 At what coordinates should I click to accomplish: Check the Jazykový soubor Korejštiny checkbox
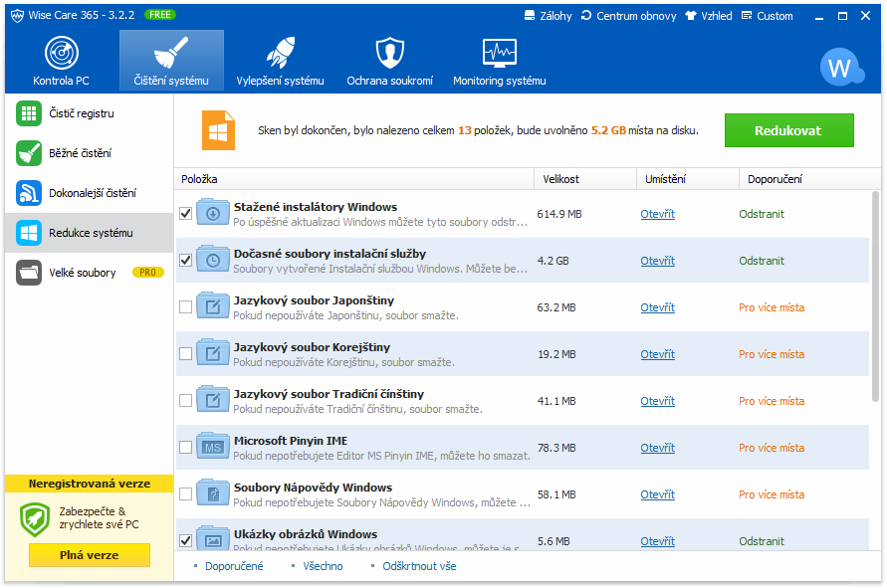(x=185, y=354)
